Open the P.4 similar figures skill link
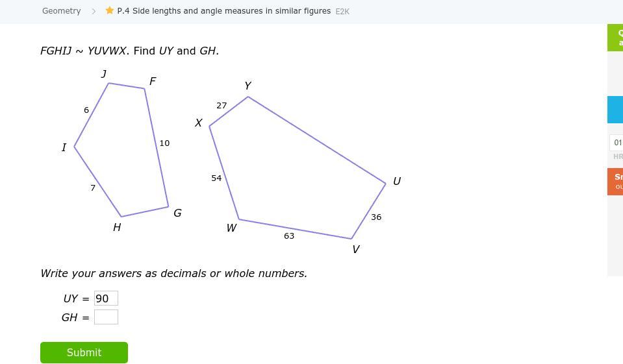 [223, 11]
